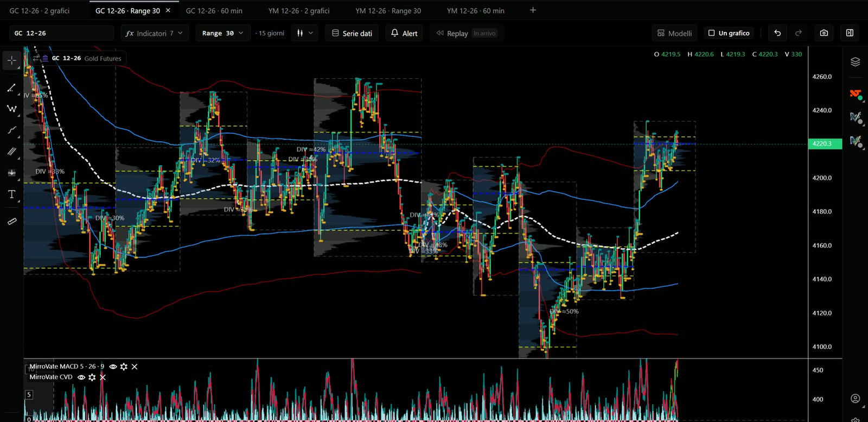Viewport: 868px width, 422px height.
Task: Switch to GC 12-26 · 2 grafici tab
Action: tap(40, 10)
